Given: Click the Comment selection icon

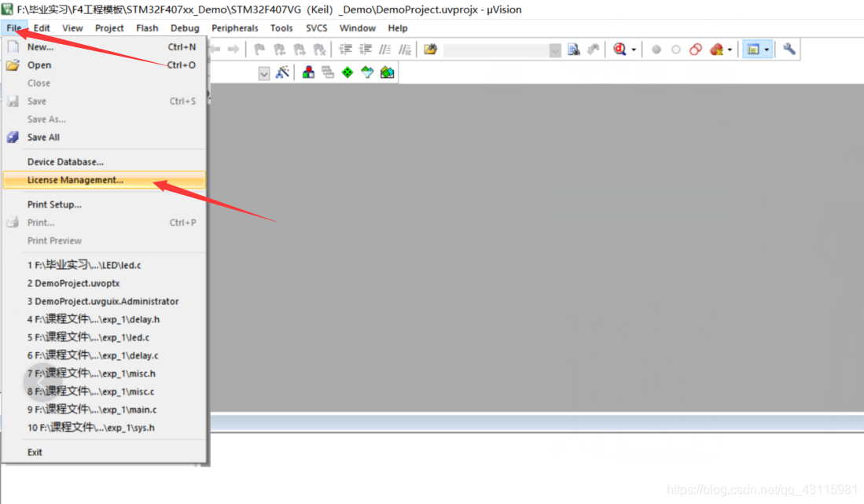Looking at the screenshot, I should (384, 50).
